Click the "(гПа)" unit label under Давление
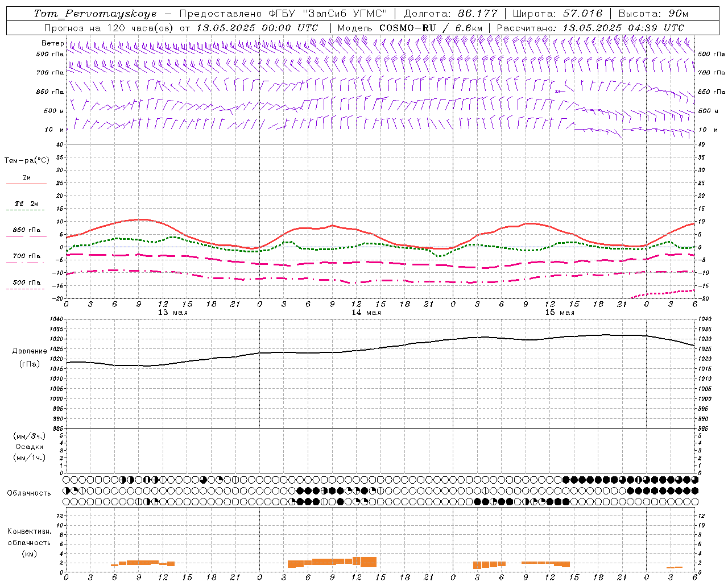Screen dimensions: 728x582 30,364
